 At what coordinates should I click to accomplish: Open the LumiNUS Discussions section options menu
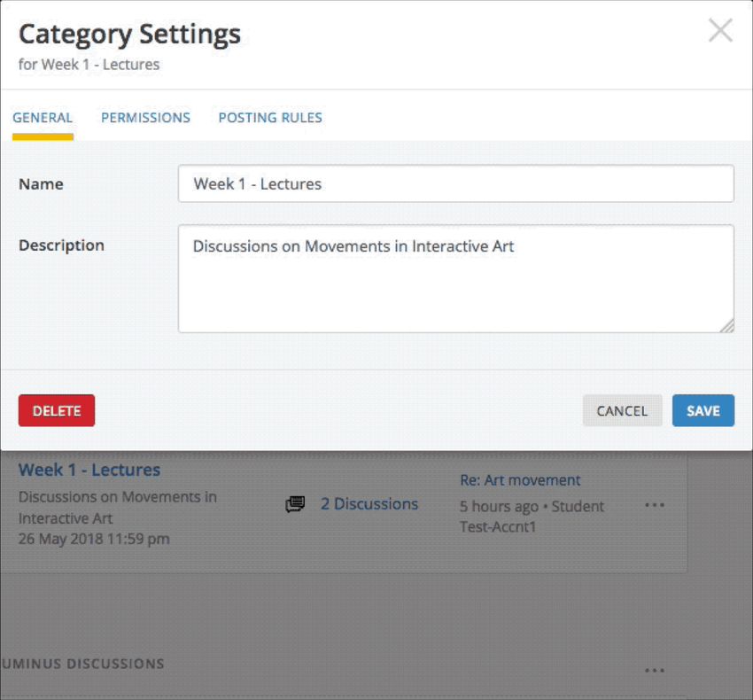click(x=655, y=670)
